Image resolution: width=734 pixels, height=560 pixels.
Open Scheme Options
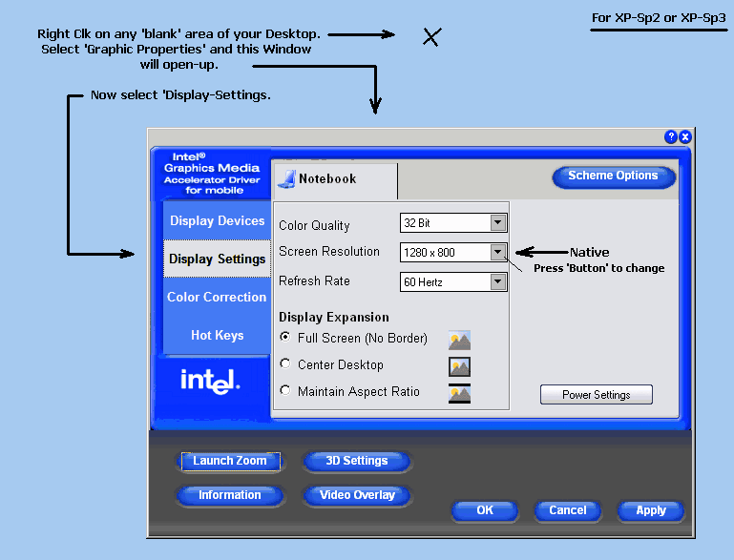pyautogui.click(x=614, y=176)
